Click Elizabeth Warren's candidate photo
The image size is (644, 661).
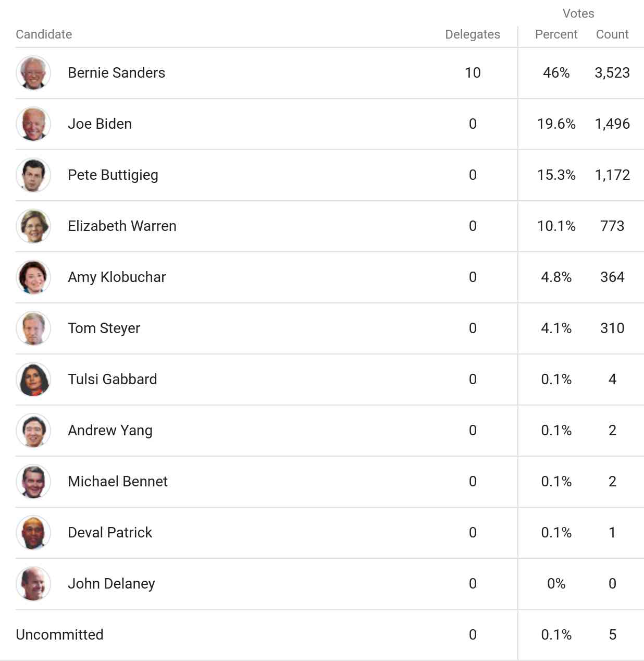pos(33,226)
